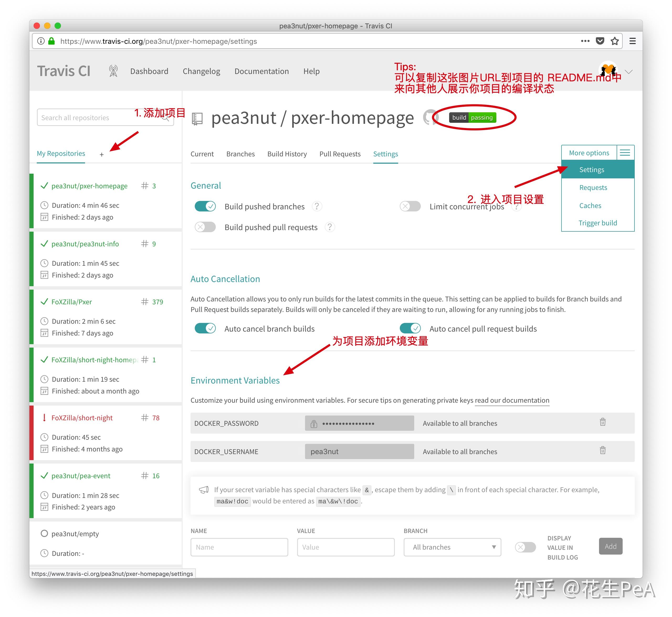Open Help in the top navigation

[x=311, y=71]
